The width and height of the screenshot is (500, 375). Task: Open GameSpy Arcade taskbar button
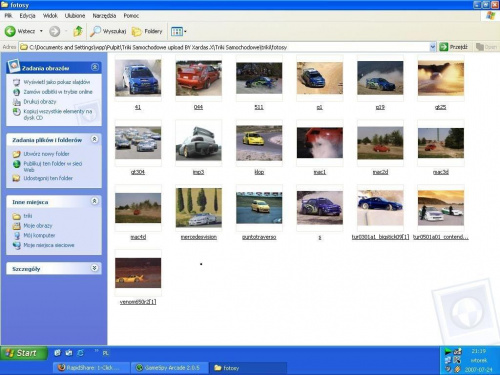tap(169, 368)
